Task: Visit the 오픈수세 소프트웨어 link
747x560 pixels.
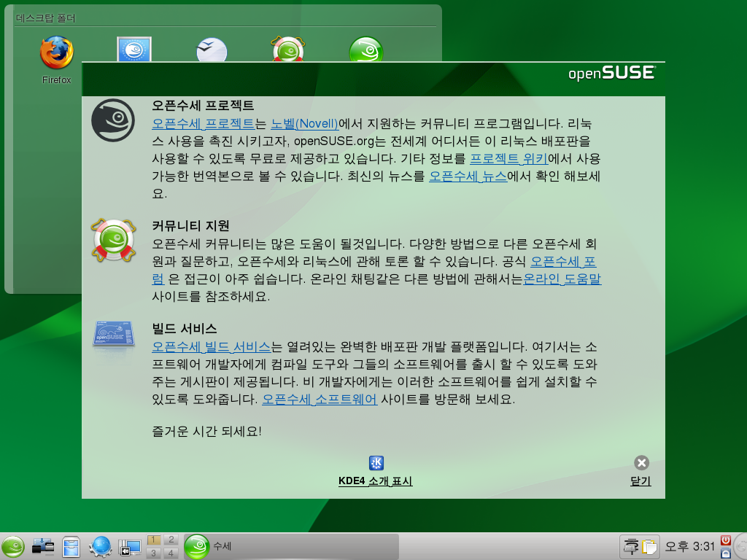Action: (x=320, y=399)
